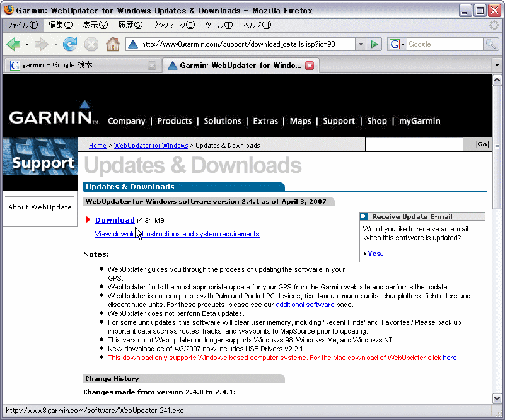Click the Google search input box
The image size is (505, 420).
click(x=445, y=44)
